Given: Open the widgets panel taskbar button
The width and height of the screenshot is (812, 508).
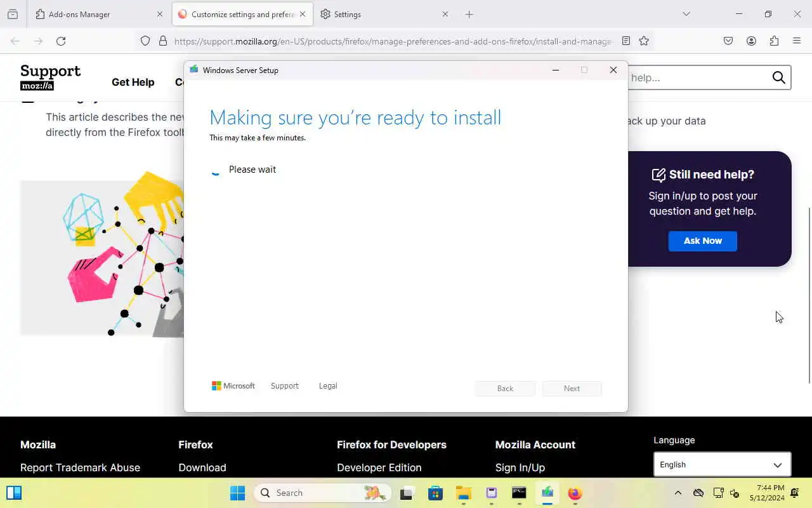Looking at the screenshot, I should point(14,493).
